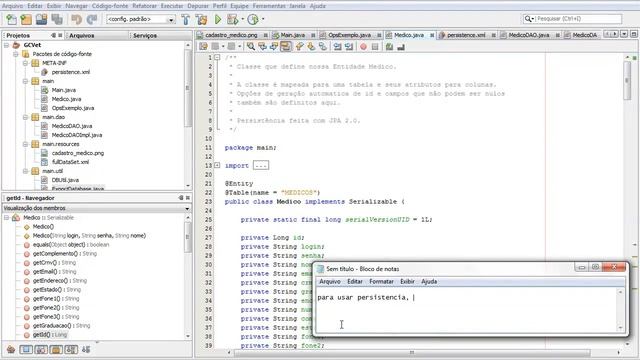Open the Debug Project dropdown arrow
Image resolution: width=640 pixels, height=360 pixels.
pos(242,19)
